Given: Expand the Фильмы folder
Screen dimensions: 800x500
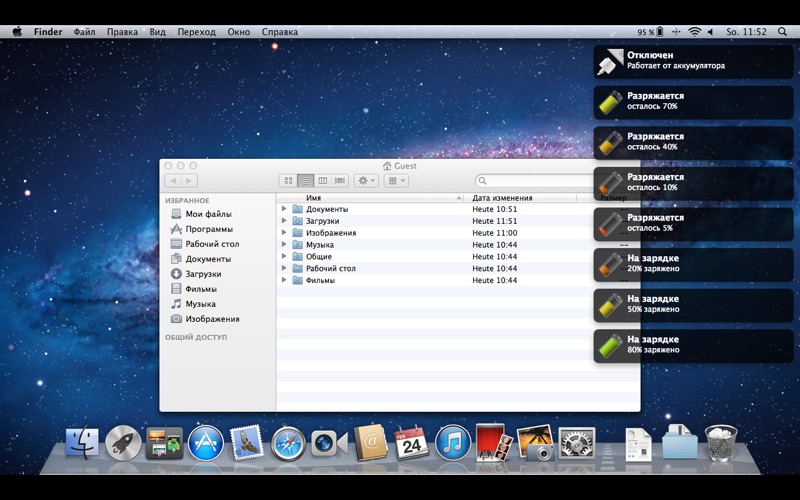Looking at the screenshot, I should click(284, 280).
